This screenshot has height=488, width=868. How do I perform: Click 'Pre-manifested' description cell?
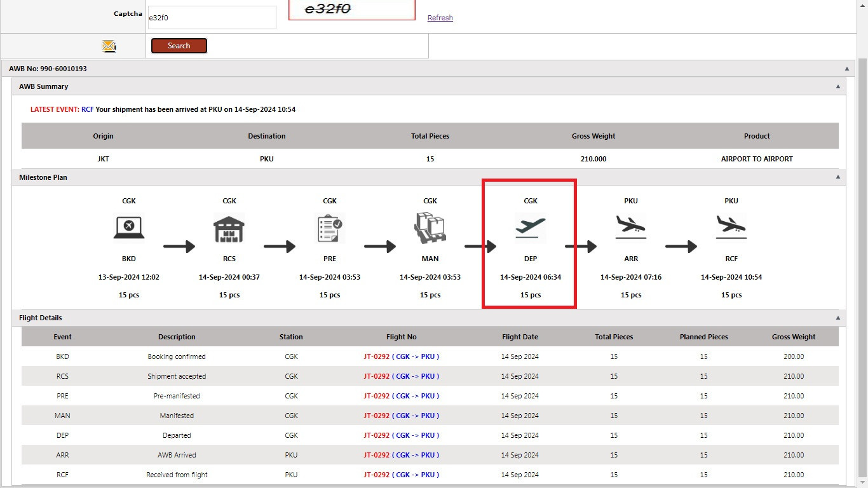[x=177, y=396]
